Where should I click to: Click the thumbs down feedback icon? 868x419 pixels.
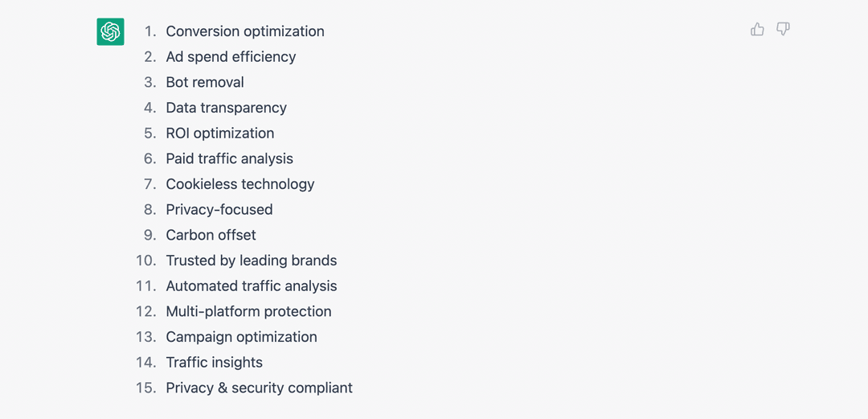tap(783, 30)
